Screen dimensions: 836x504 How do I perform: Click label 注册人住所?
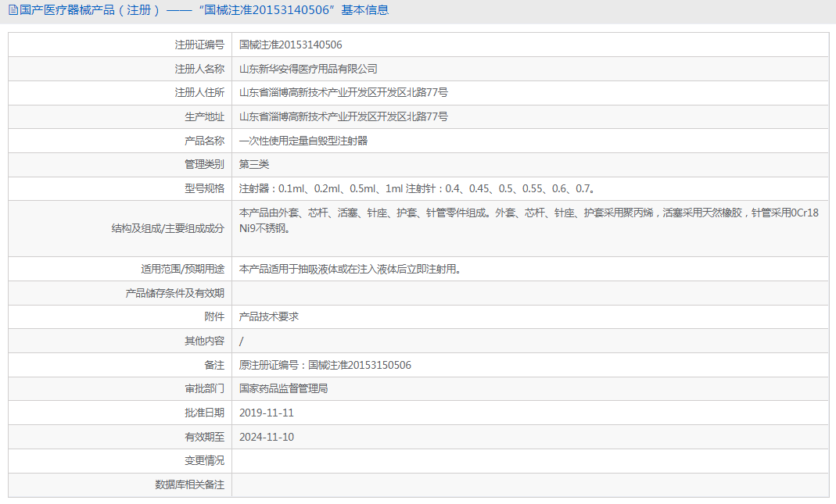point(199,93)
